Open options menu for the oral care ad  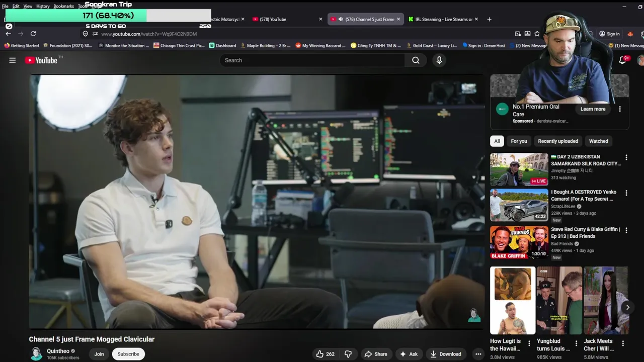[620, 109]
